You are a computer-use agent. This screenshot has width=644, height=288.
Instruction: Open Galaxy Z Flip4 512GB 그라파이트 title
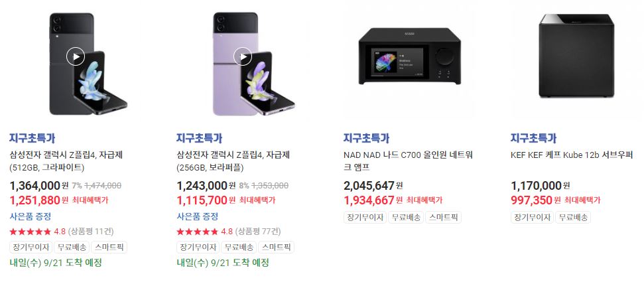coord(66,161)
